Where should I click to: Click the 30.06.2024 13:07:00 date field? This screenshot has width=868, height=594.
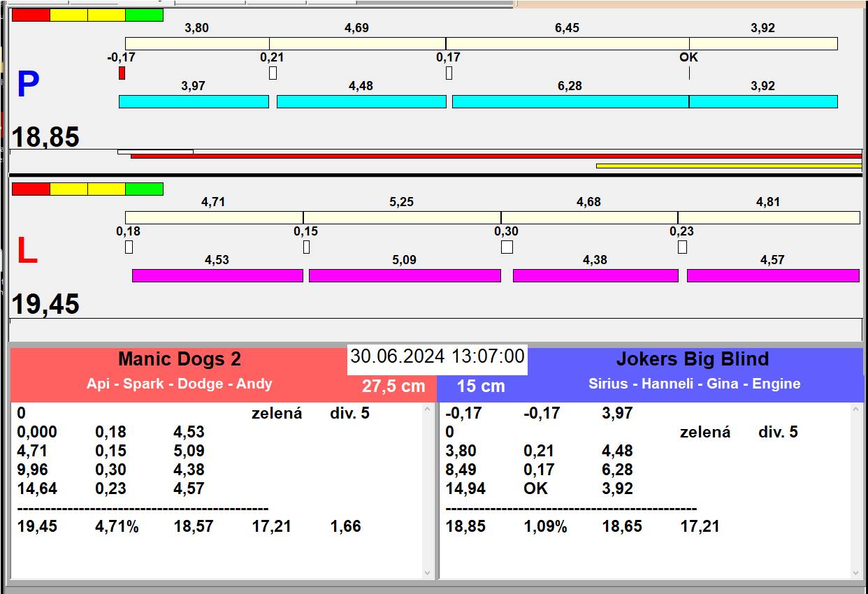pyautogui.click(x=437, y=356)
